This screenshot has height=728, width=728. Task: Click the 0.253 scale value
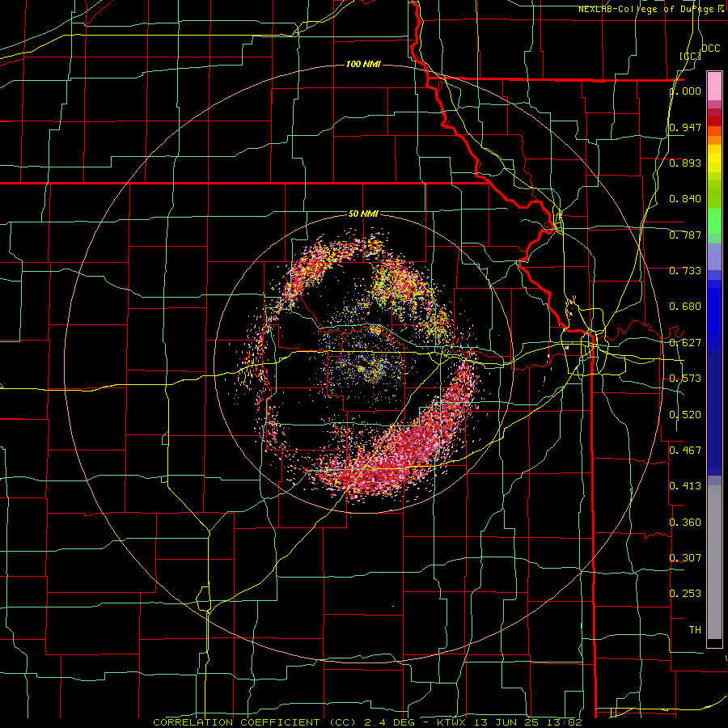(x=685, y=594)
